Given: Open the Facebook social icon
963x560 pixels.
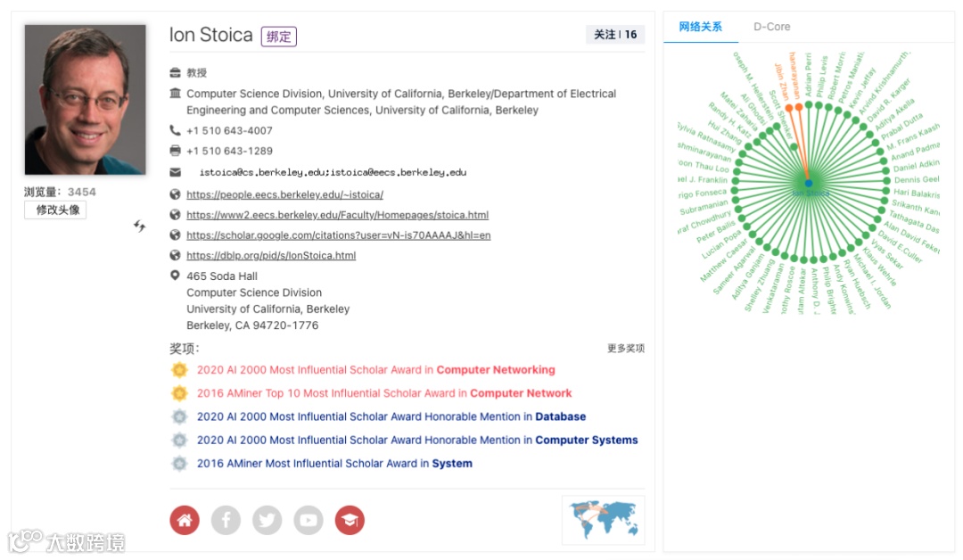Looking at the screenshot, I should click(x=226, y=520).
